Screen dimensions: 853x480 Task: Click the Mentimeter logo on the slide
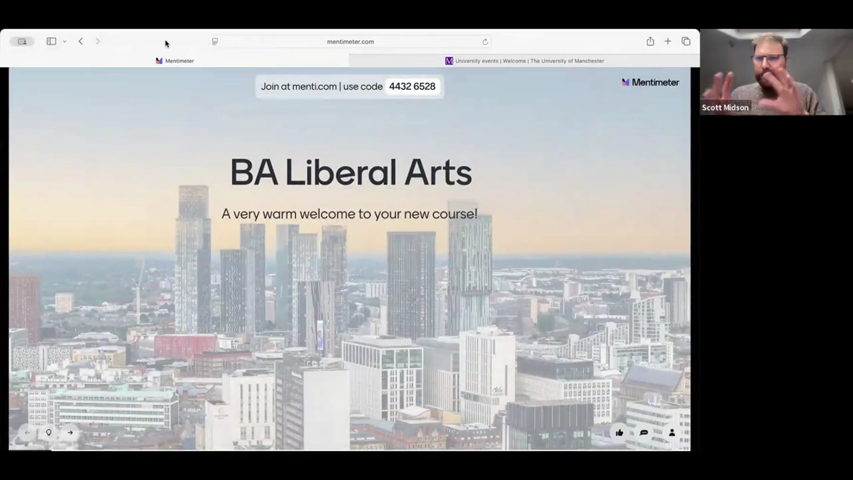pos(650,82)
